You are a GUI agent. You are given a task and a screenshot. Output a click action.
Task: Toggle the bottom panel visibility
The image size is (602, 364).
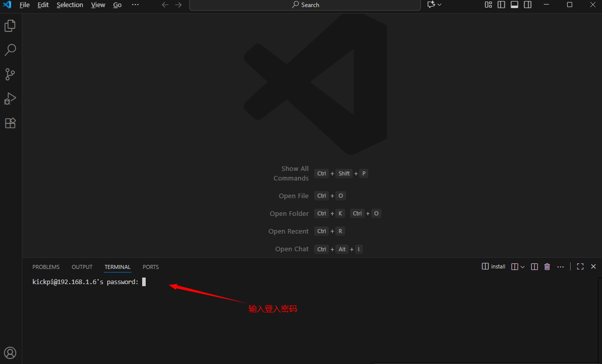point(514,5)
